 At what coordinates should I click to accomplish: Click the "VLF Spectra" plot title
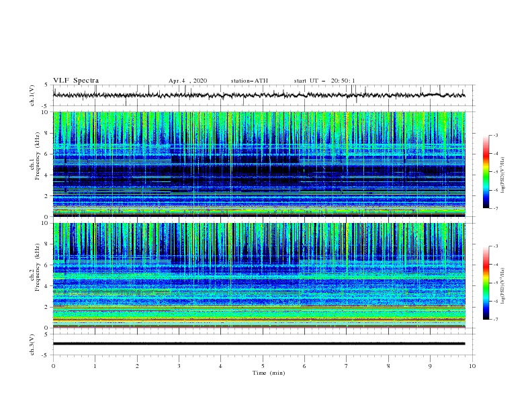76,81
